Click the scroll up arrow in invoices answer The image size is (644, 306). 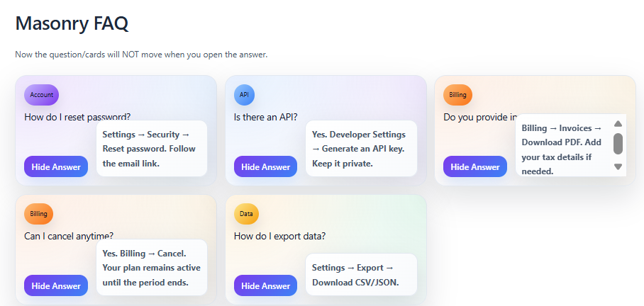[x=618, y=123]
